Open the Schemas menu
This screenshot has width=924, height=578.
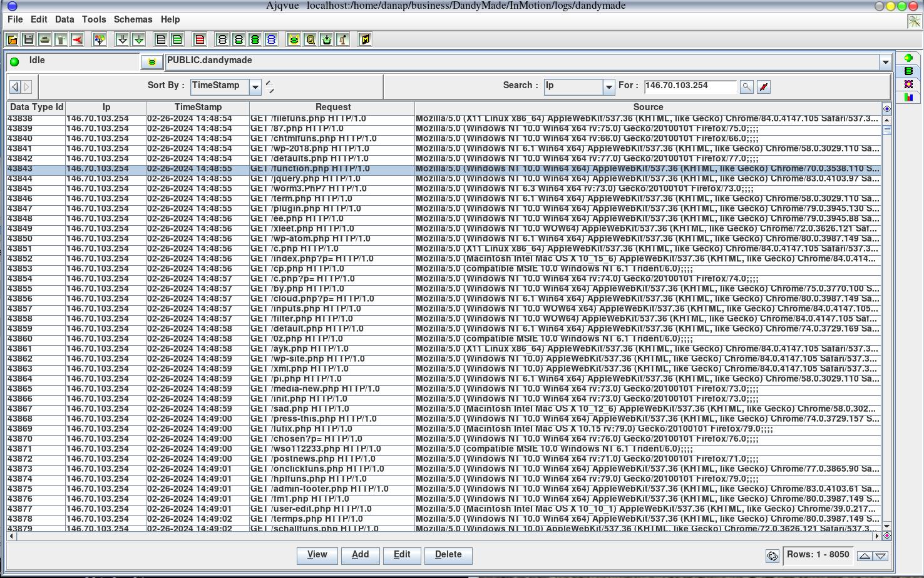coord(133,19)
